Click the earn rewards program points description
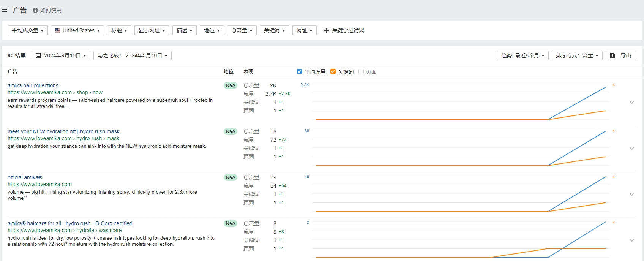 (110, 103)
